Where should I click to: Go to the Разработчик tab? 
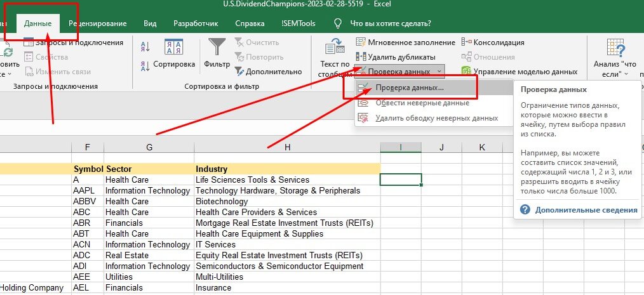click(x=196, y=23)
